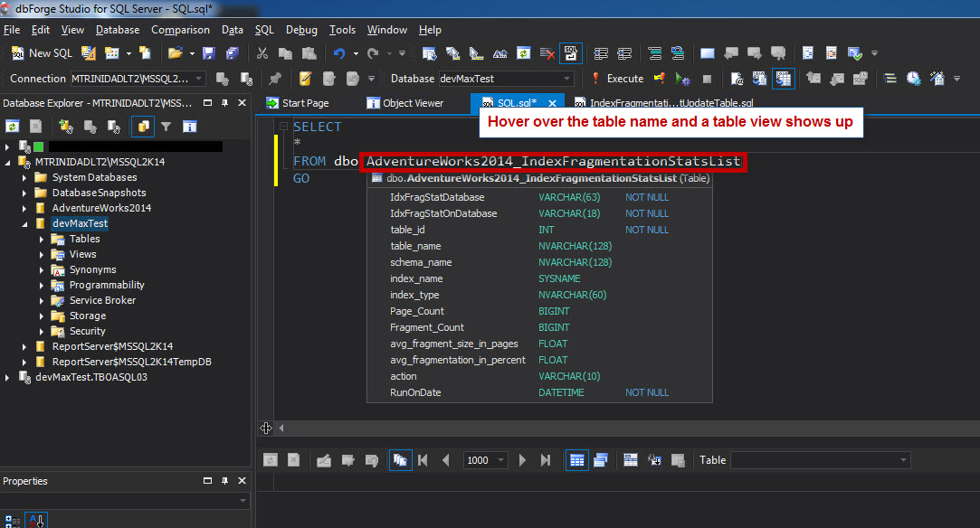Open the Debug menu
The image size is (980, 528).
click(x=301, y=30)
